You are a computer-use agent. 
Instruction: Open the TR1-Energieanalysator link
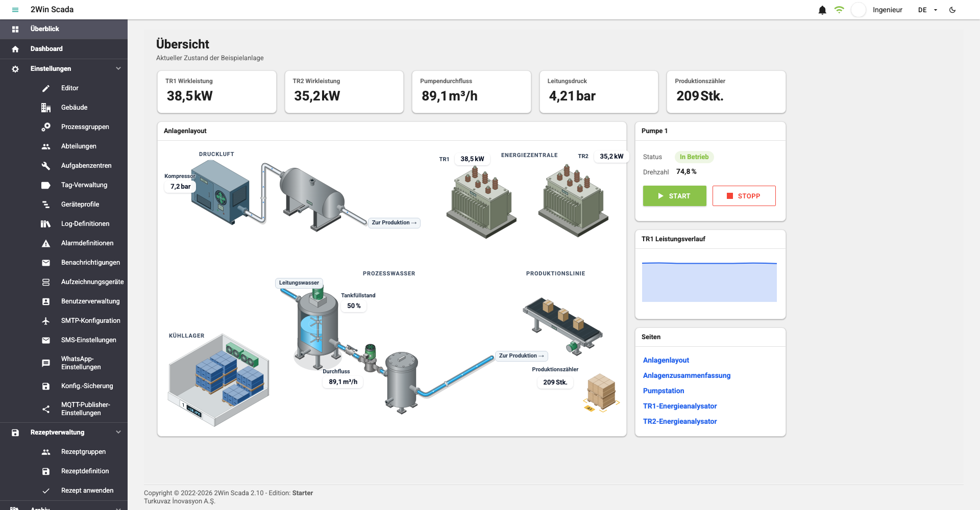tap(680, 406)
